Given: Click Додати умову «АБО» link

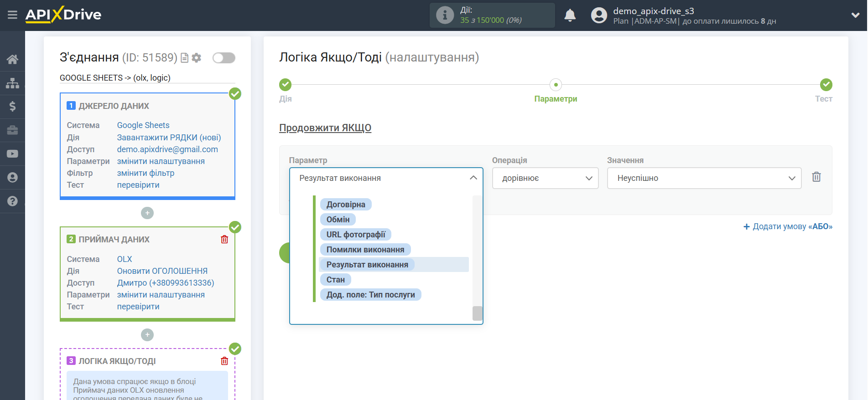Looking at the screenshot, I should (788, 226).
